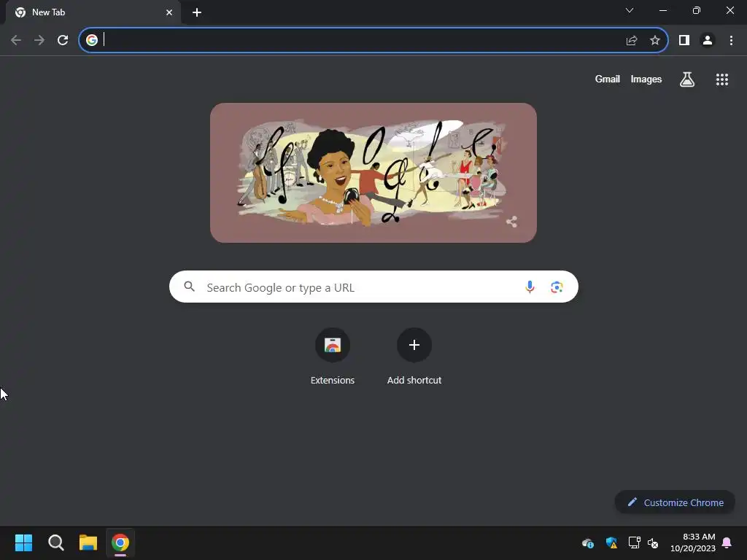Start voice search with microphone

pyautogui.click(x=530, y=287)
